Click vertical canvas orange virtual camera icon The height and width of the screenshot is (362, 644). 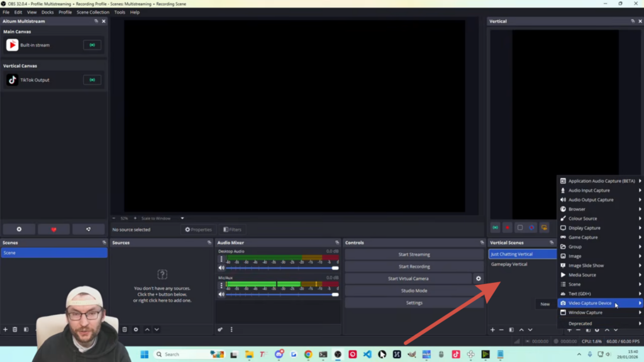(544, 228)
